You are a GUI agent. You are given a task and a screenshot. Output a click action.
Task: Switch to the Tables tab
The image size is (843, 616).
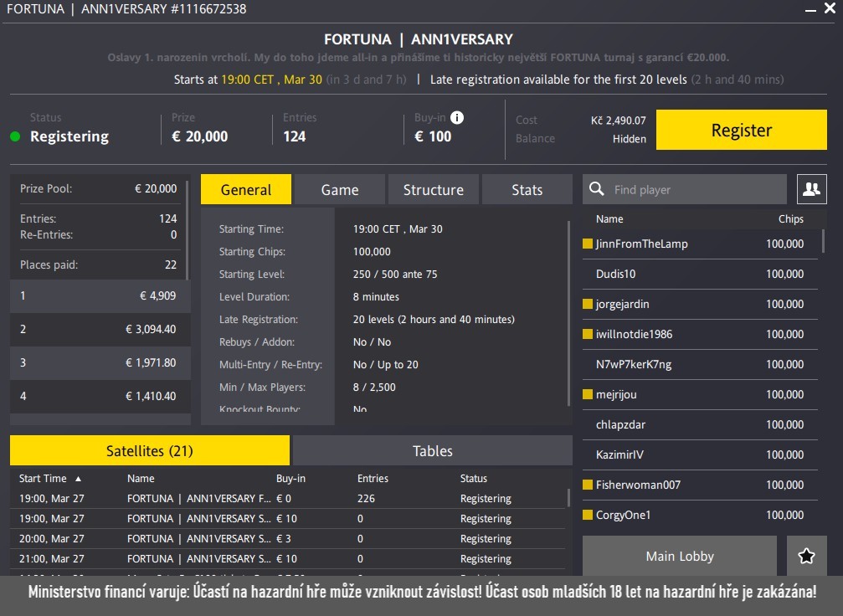(x=432, y=450)
